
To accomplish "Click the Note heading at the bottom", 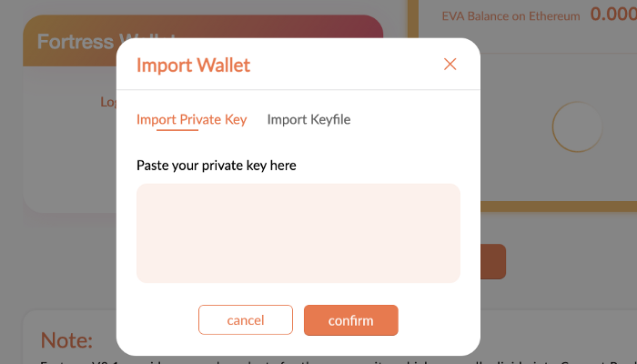I will [x=66, y=340].
